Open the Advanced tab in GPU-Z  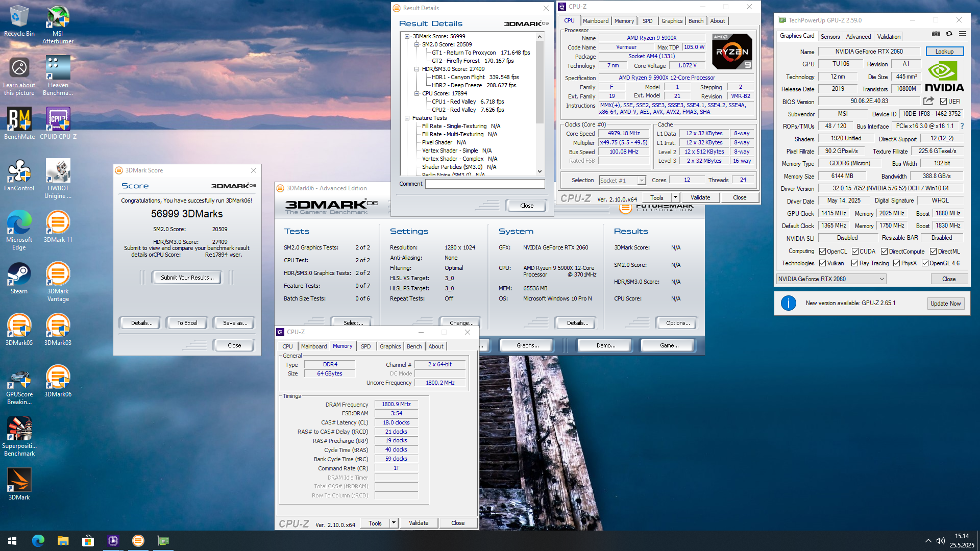859,37
